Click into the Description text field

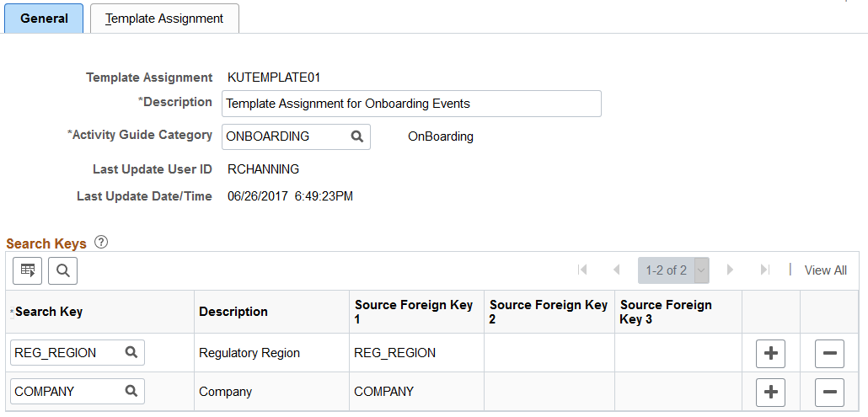pos(411,104)
